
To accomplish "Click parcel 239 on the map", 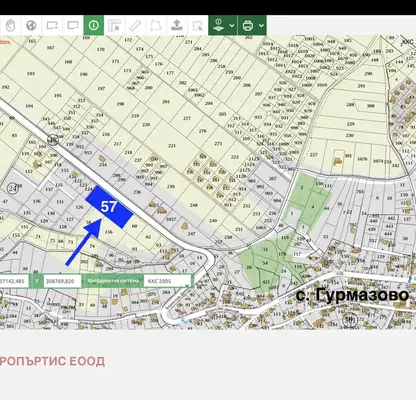I will 171,187.
